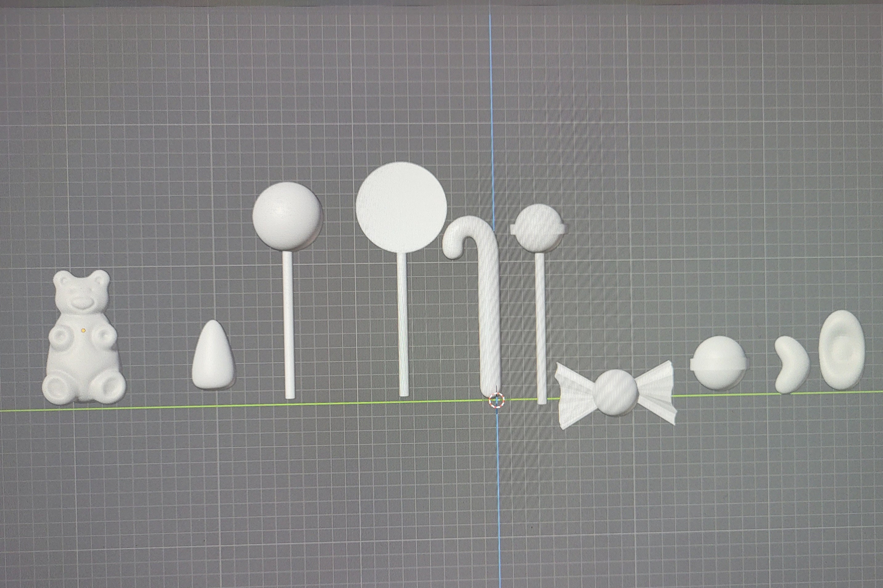
Task: Click the blue Z-axis line
Action: 492,112
